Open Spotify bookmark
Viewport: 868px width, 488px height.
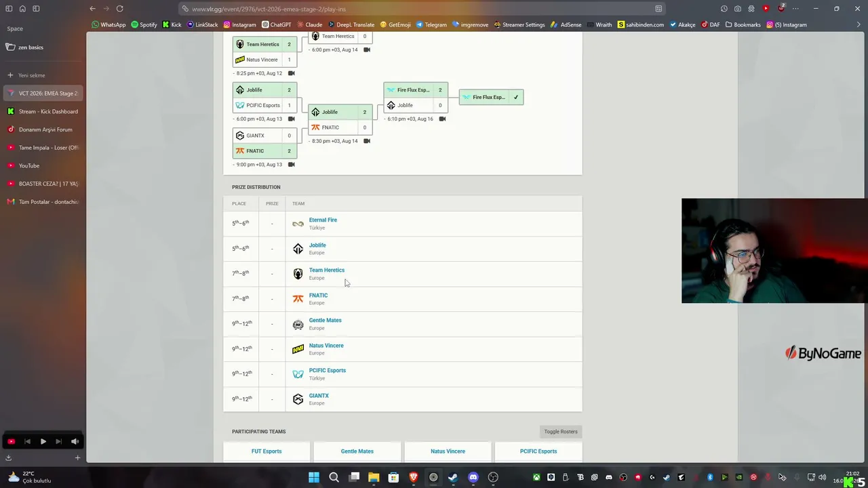(144, 24)
